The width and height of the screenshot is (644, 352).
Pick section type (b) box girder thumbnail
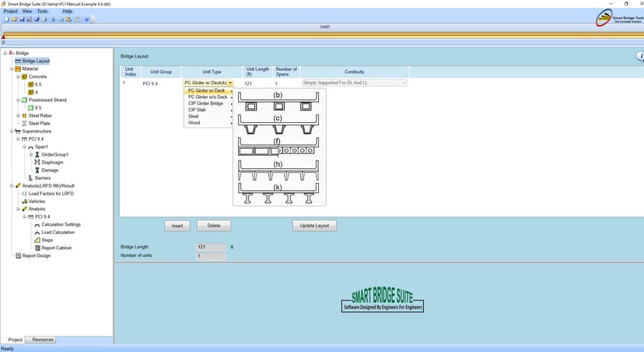tap(278, 101)
